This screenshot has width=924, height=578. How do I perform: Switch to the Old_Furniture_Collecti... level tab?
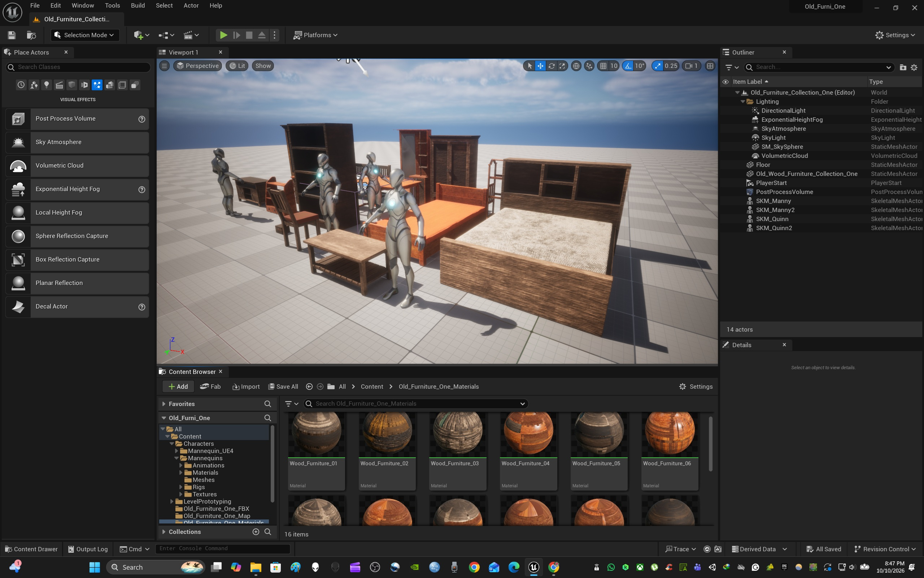[x=77, y=19]
